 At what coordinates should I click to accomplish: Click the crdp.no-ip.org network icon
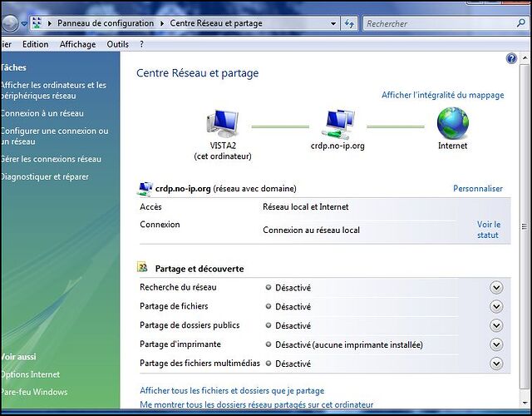[x=337, y=124]
